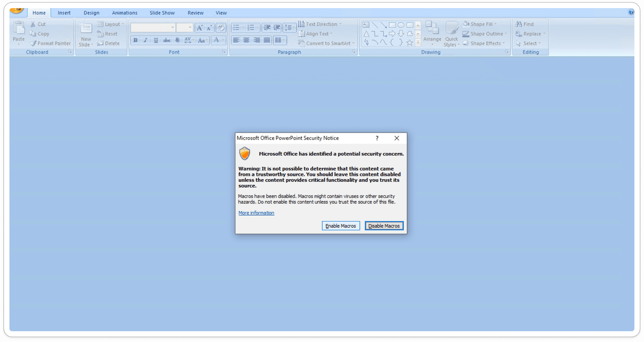Toggle Center text alignment
Viewport: 644px width, 342px height.
(x=246, y=40)
